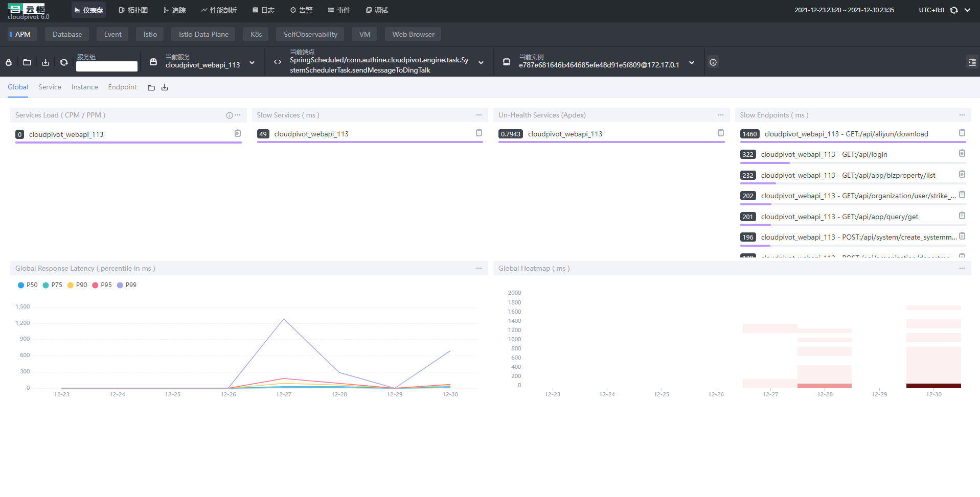Expand the current instance dropdown
Viewport: 980px width, 497px height.
point(692,63)
